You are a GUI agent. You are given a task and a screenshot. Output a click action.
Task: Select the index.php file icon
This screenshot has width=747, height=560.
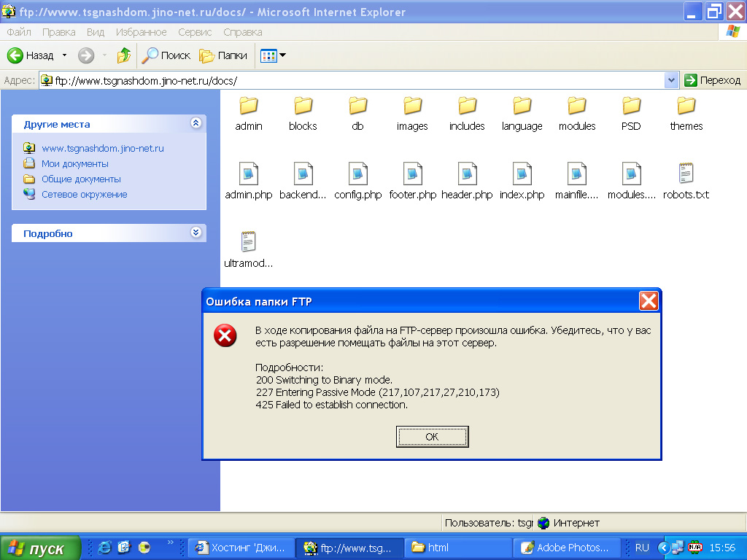(x=522, y=174)
